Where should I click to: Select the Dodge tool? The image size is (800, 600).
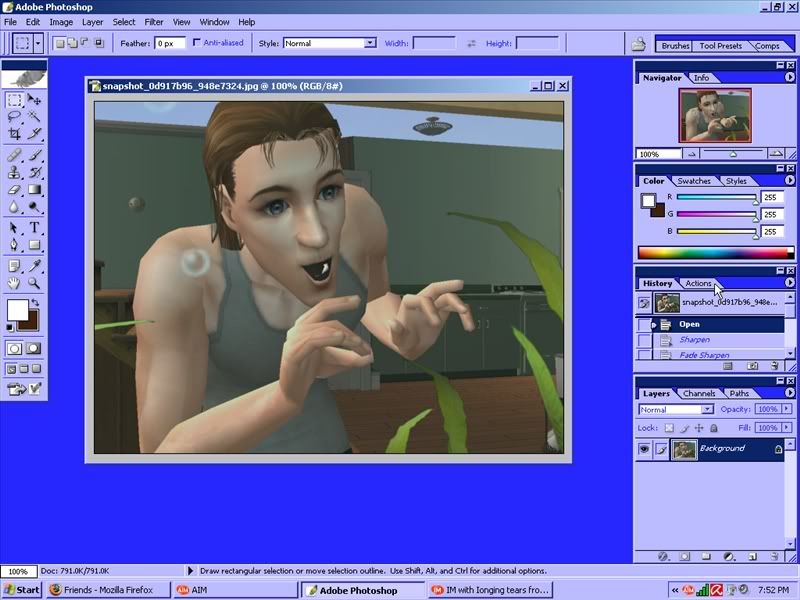point(34,207)
